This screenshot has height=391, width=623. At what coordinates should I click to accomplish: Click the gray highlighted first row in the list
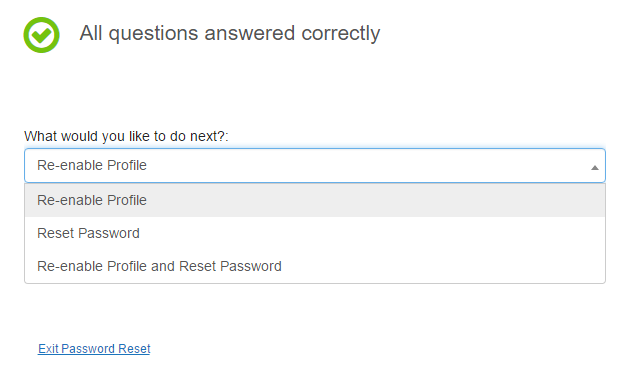coord(315,200)
